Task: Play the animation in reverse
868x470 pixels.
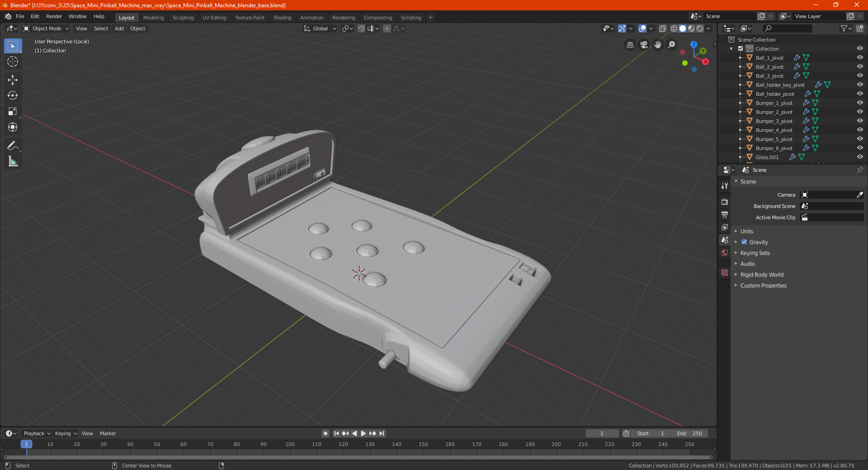Action: point(354,433)
